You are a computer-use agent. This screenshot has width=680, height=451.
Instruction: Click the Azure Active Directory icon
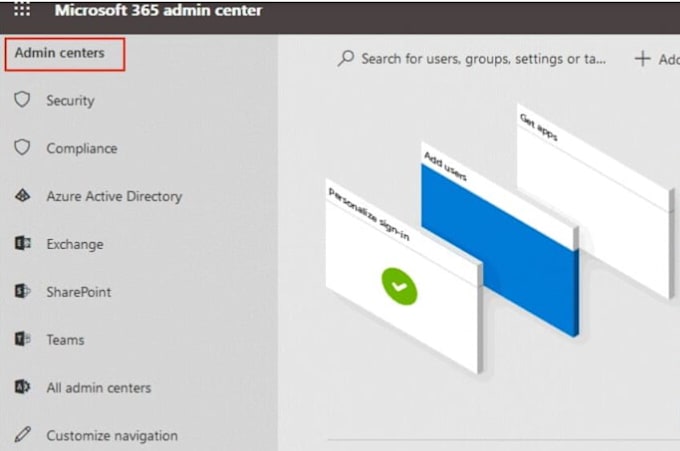[x=23, y=196]
